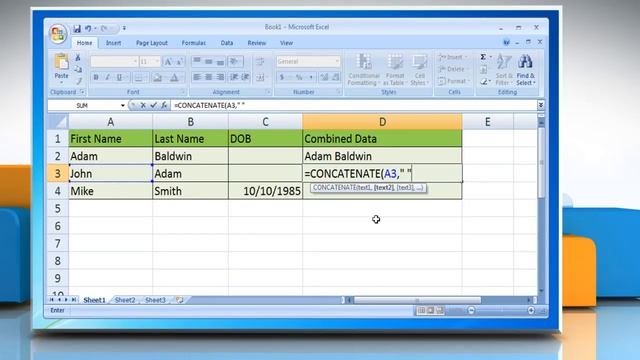
Task: Click the Accounting dollar format icon
Action: pos(282,77)
